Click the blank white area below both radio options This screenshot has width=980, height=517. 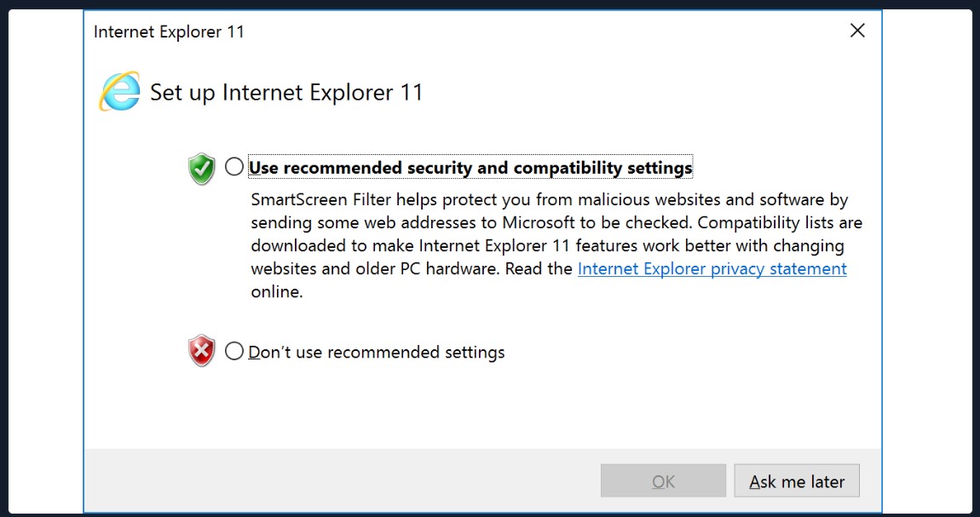coord(482,408)
